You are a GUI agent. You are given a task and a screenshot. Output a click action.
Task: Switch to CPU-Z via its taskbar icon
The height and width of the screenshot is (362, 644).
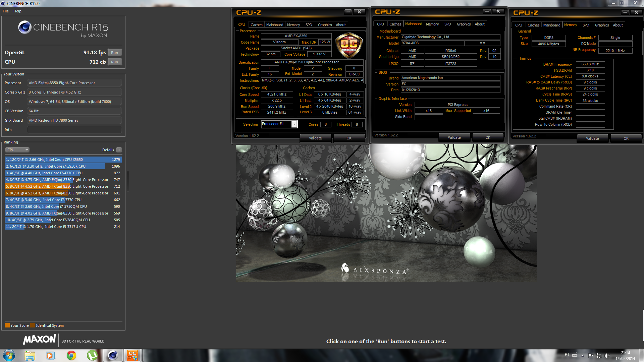(x=132, y=355)
